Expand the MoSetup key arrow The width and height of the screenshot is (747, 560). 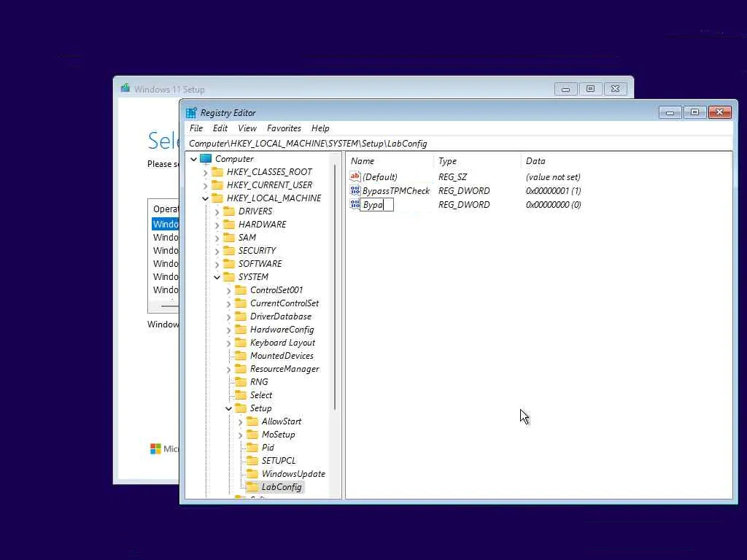coord(240,435)
